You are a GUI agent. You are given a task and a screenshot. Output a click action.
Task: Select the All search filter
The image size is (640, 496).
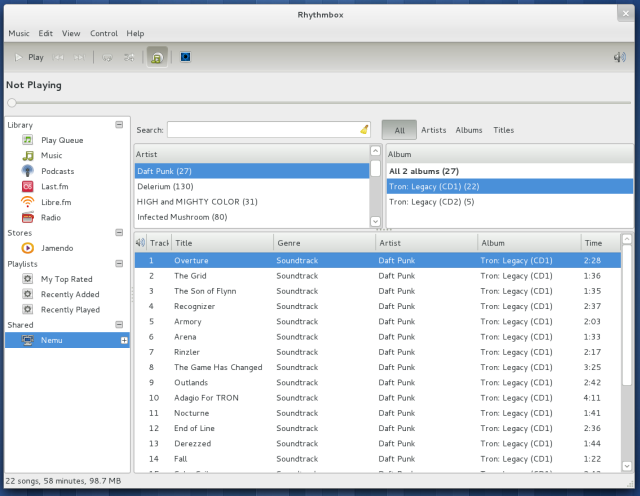click(399, 130)
